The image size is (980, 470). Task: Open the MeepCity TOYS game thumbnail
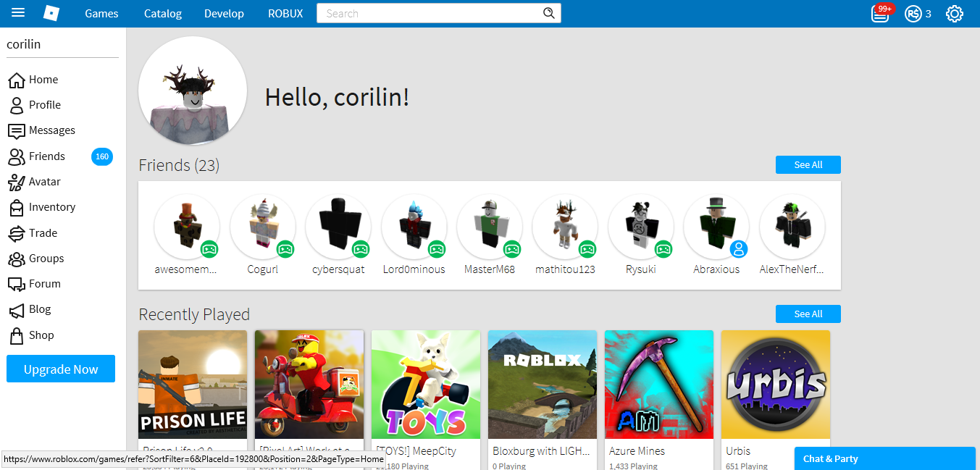click(426, 385)
